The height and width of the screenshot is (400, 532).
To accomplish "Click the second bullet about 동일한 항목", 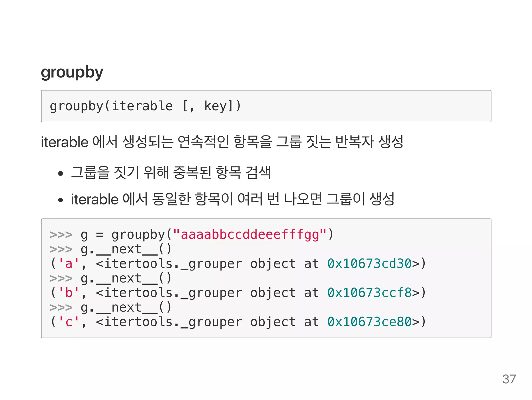I will [233, 199].
